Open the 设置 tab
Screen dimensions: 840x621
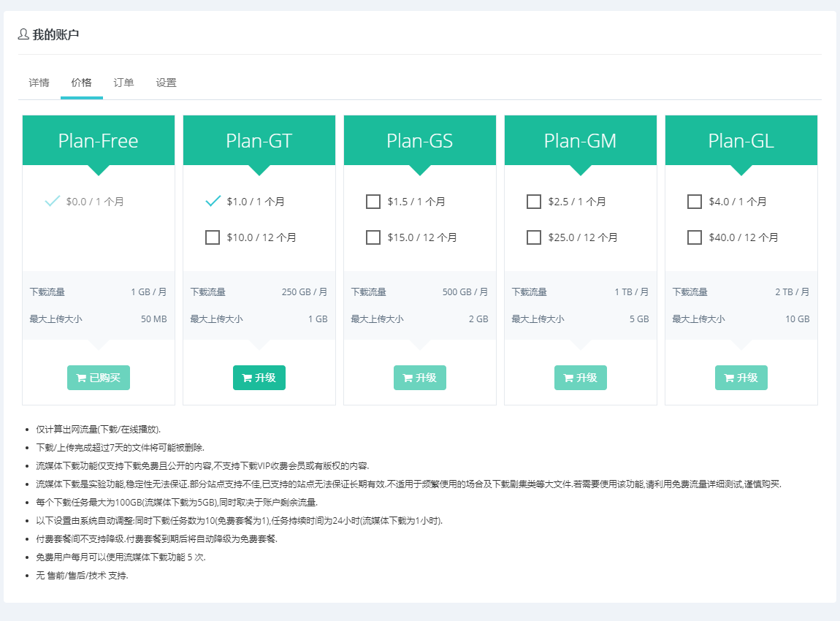click(x=165, y=83)
